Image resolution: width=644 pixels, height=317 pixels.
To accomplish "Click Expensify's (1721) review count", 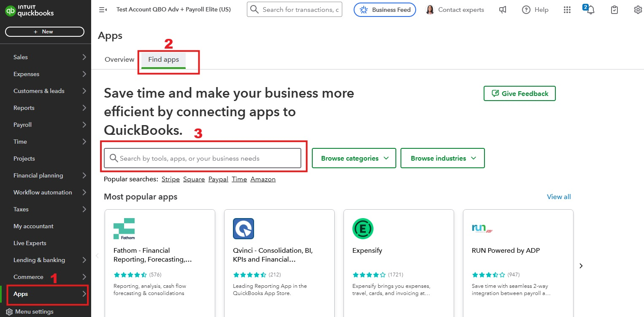I will tap(395, 275).
